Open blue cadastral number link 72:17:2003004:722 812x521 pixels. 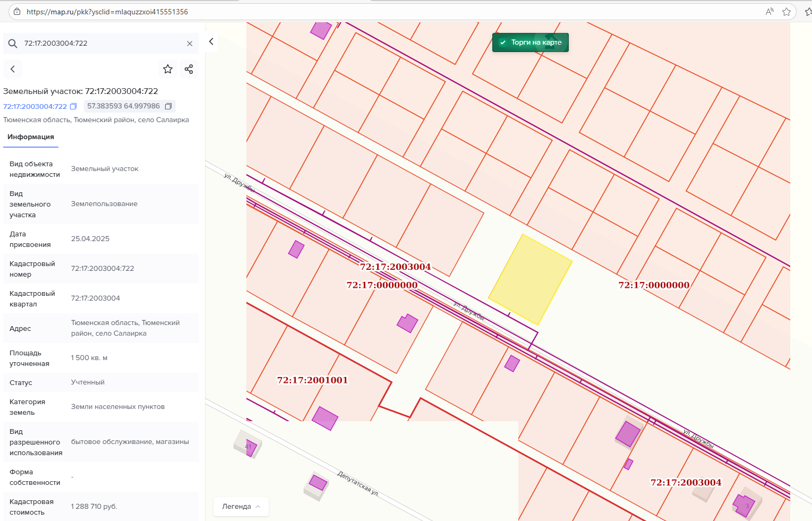(35, 106)
